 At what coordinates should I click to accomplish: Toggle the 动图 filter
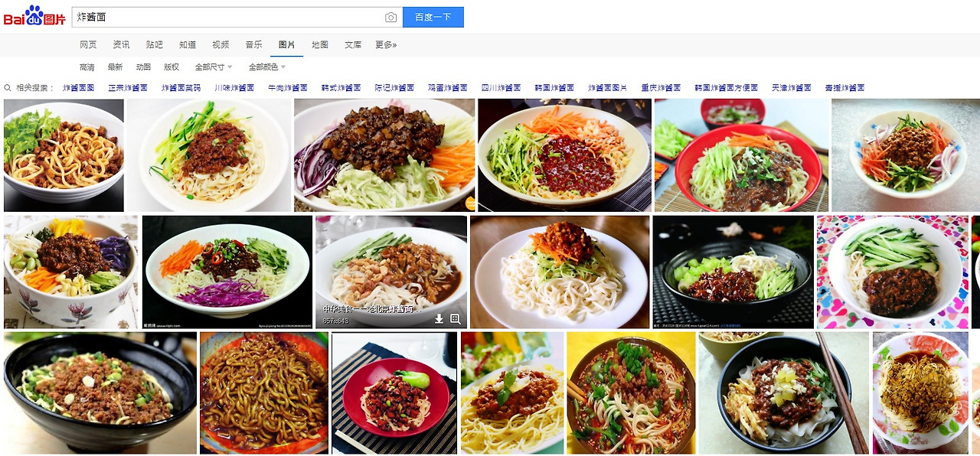click(143, 67)
